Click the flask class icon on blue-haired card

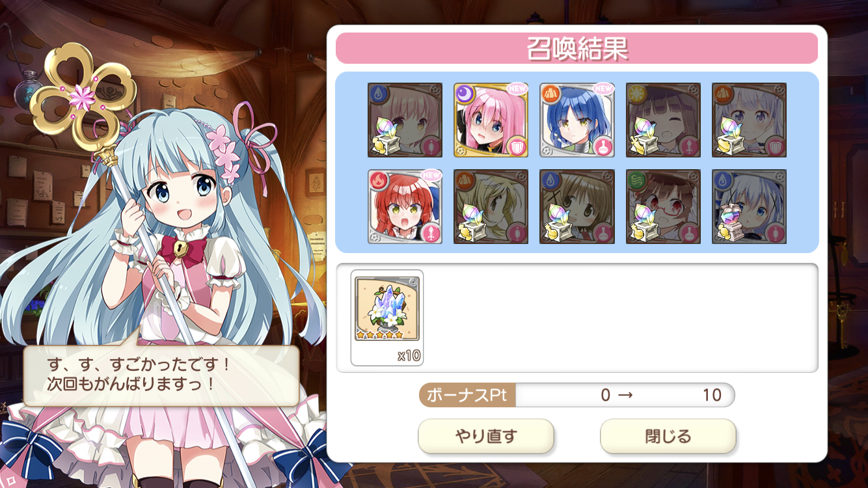tap(603, 146)
